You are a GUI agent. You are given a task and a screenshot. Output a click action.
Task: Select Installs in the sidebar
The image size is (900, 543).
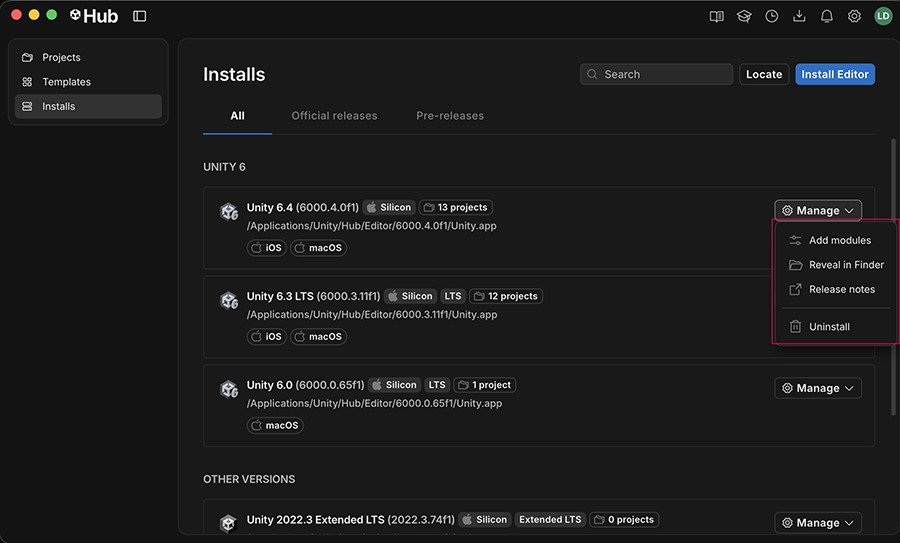point(88,106)
